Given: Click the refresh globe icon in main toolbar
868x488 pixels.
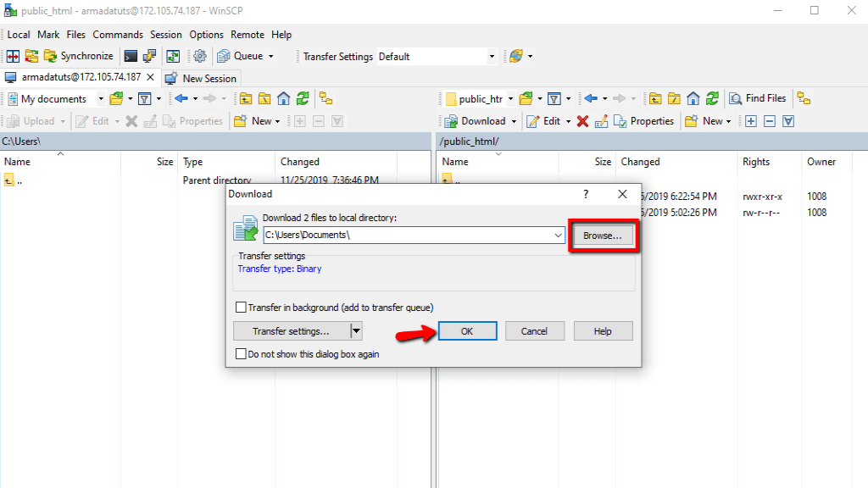Looking at the screenshot, I should [x=516, y=56].
